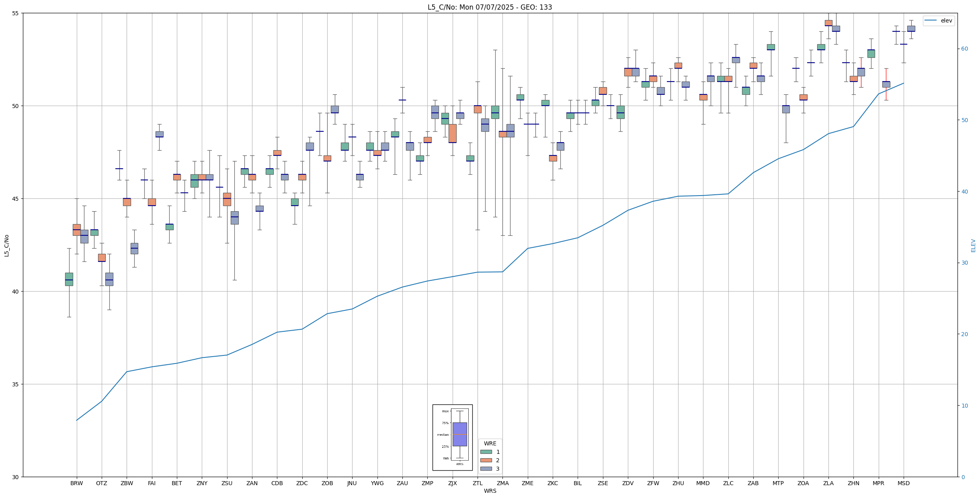Click the green WRE 1 legend swatch

[x=486, y=452]
